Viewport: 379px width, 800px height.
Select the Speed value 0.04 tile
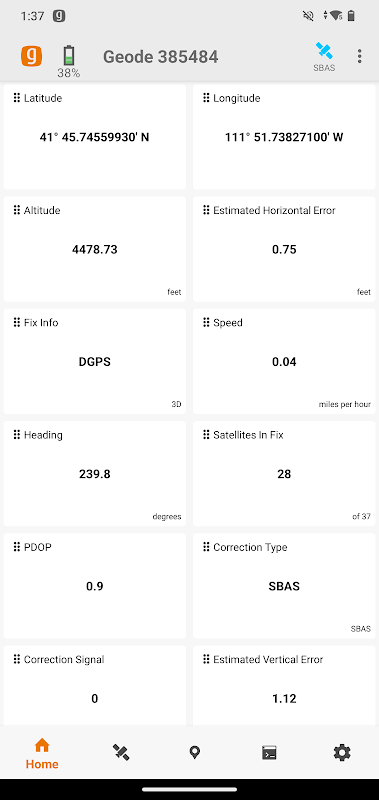click(x=284, y=361)
